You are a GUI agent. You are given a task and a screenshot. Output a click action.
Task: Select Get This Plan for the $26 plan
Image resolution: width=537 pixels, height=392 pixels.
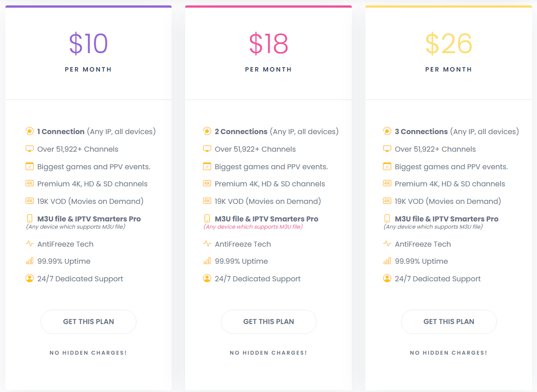449,322
